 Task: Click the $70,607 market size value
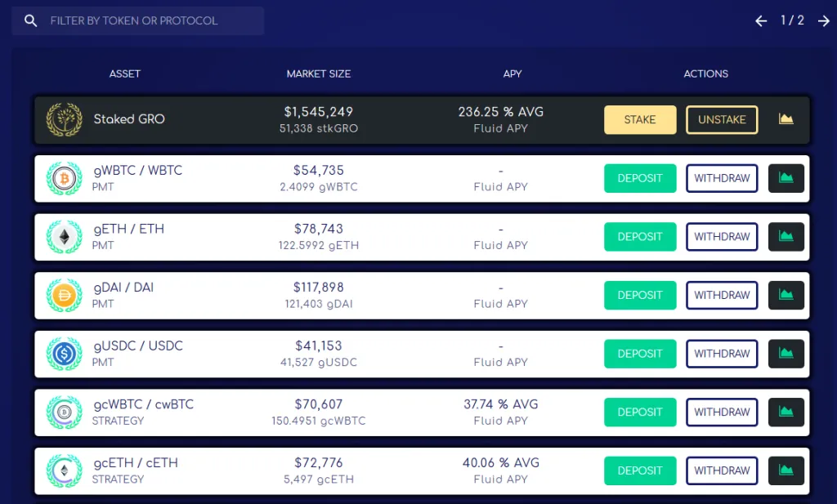click(319, 404)
